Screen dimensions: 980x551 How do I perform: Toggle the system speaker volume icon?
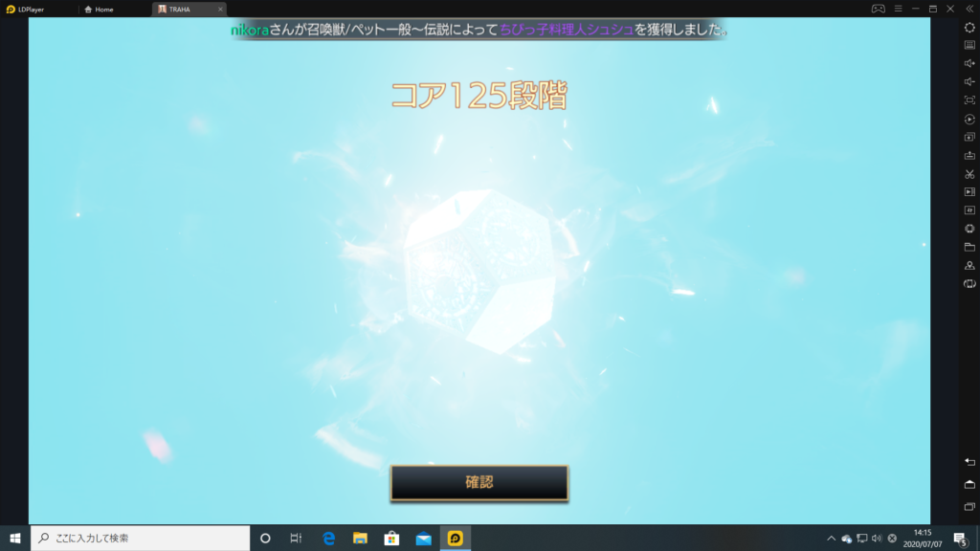(x=877, y=538)
